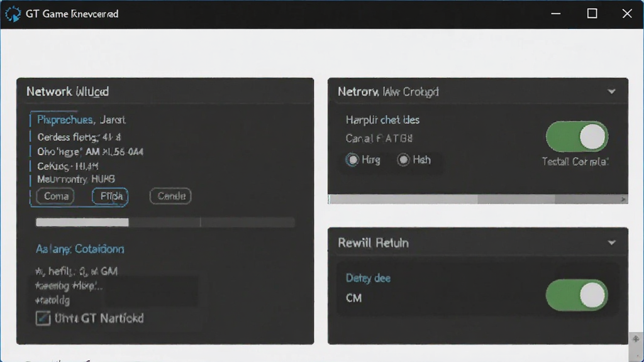Click the GT Game app logo icon
Image resolution: width=644 pixels, height=362 pixels.
(x=13, y=14)
